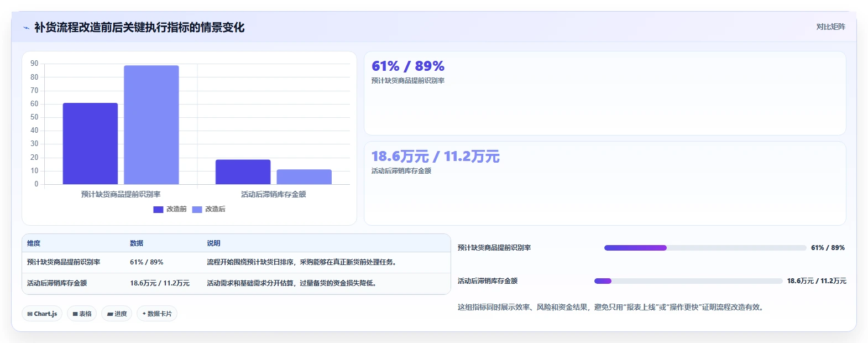868x343 pixels.
Task: Click 18.6万元 / 11.2万元 value beside progress bar
Action: [817, 281]
